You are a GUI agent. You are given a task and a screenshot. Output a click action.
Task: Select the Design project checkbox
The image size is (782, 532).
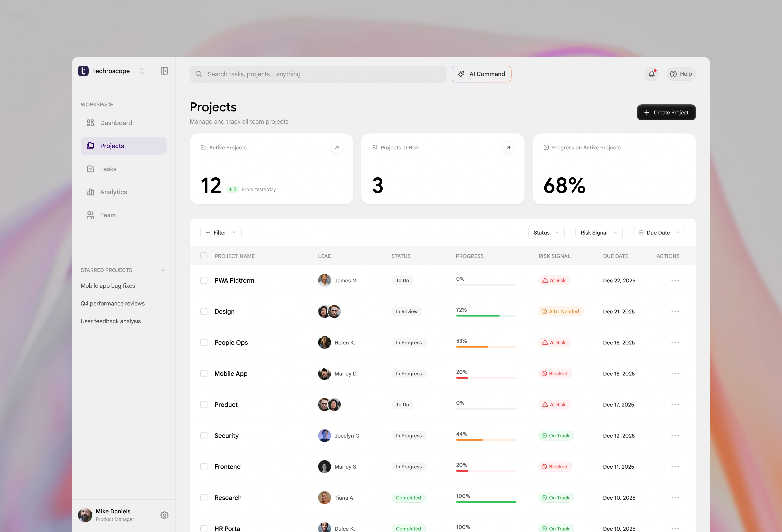point(204,311)
